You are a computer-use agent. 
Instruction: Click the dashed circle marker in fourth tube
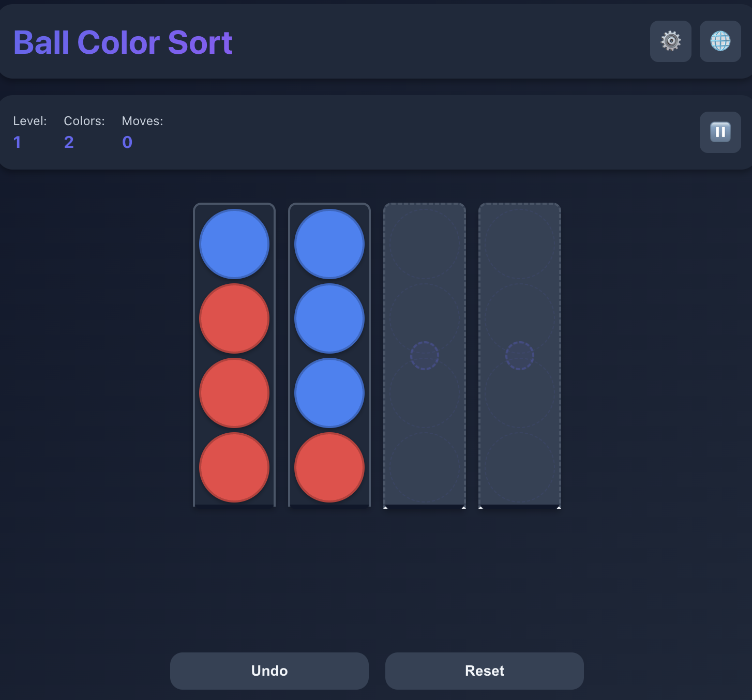pos(520,356)
